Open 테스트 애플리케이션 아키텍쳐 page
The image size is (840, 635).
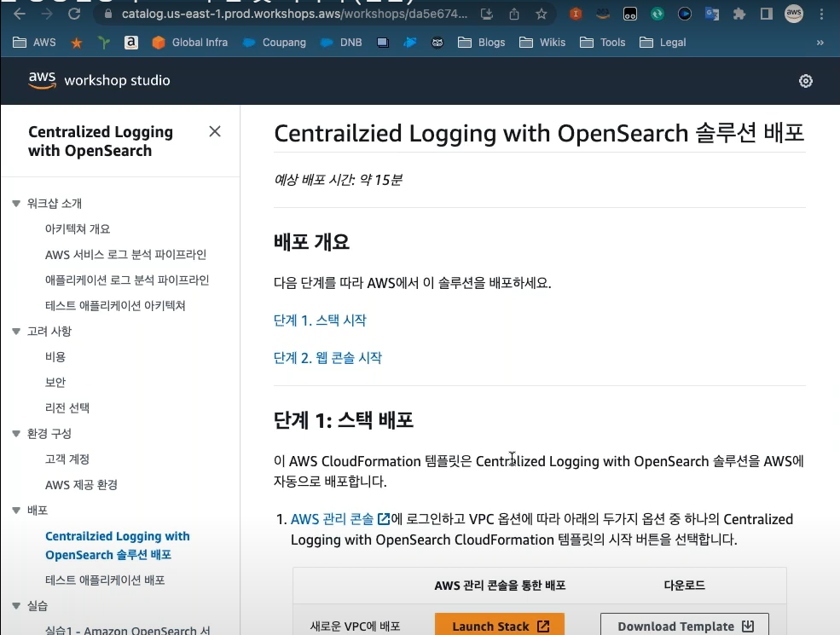coord(115,306)
